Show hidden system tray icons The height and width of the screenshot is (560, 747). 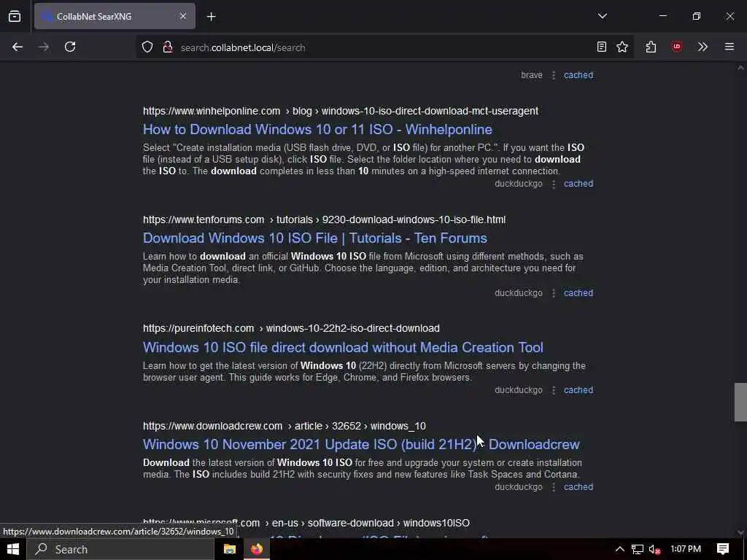click(x=619, y=549)
